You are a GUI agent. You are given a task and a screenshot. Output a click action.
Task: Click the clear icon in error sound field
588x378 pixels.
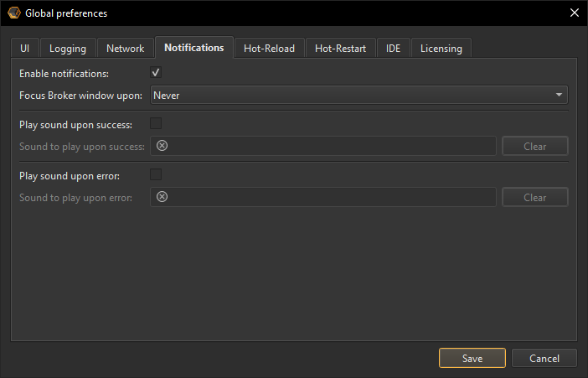tap(162, 197)
